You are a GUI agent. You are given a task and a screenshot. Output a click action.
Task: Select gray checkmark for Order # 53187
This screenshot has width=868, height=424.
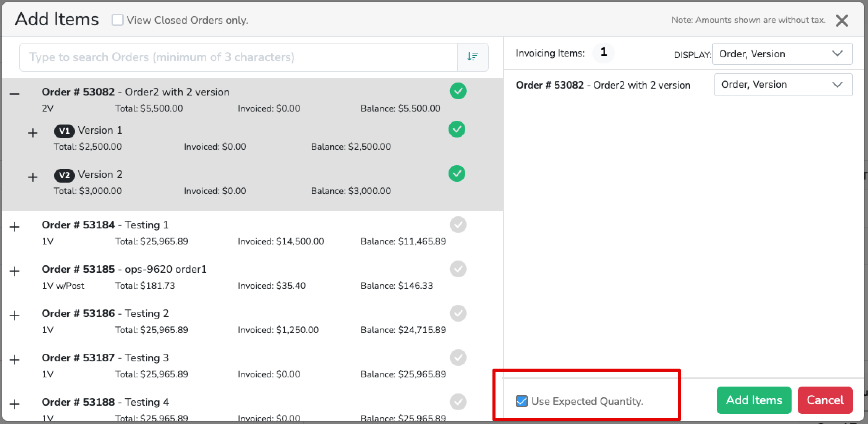click(458, 358)
